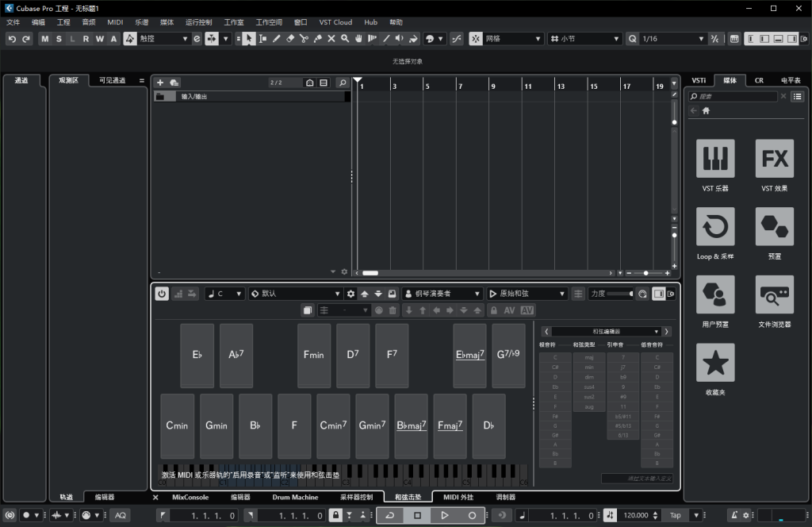Select the Line tool

point(386,39)
